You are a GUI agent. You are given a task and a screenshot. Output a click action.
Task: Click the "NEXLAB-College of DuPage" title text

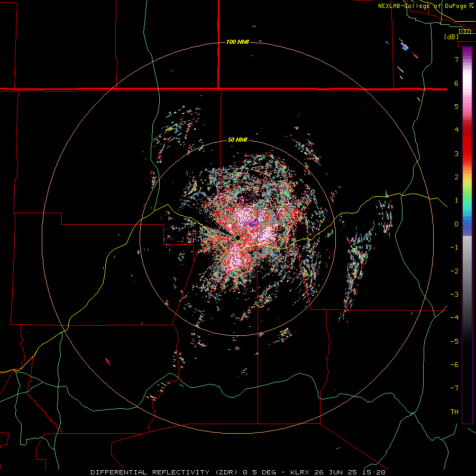click(x=422, y=6)
